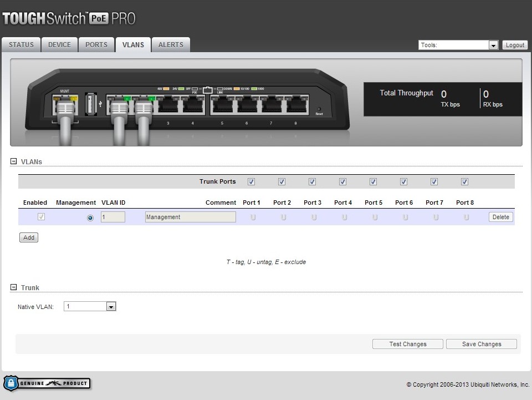The image size is (532, 400).
Task: Select port 2 jack on switch image
Action: [x=143, y=105]
